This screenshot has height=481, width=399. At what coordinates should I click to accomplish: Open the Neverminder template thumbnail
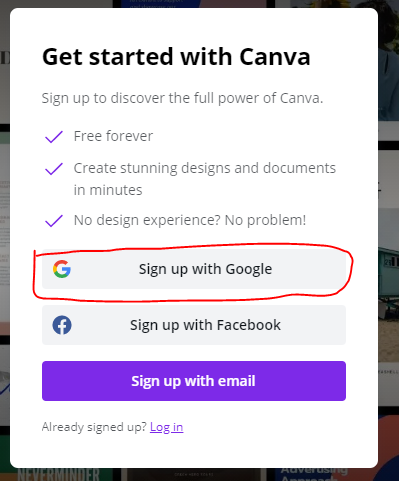point(58,474)
